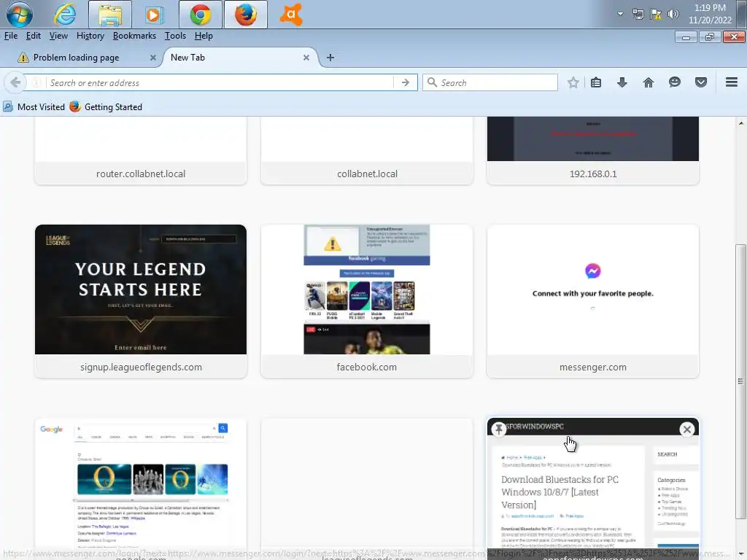
Task: Open the clock showing 1:19 PM
Action: coord(710,14)
